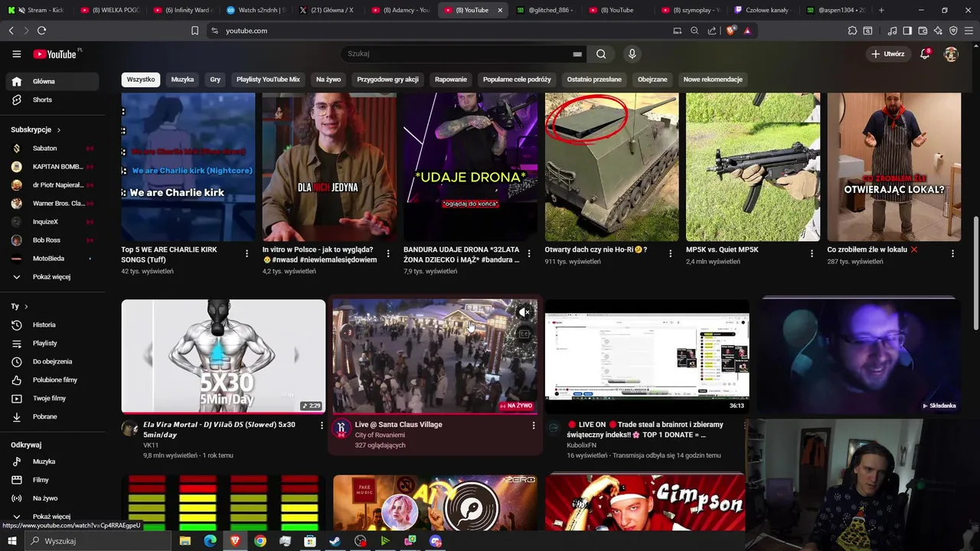
Task: Open the on-screen keyboard in search box
Action: (577, 54)
